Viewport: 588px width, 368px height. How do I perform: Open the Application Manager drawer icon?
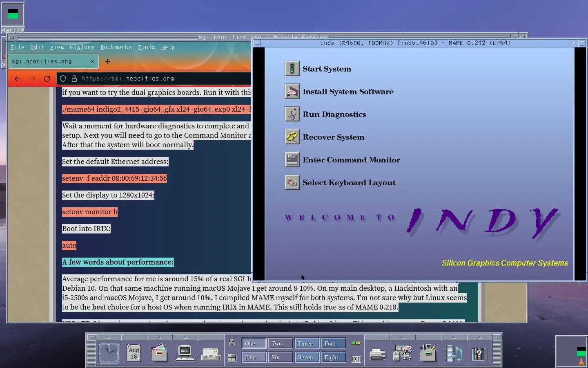428,353
